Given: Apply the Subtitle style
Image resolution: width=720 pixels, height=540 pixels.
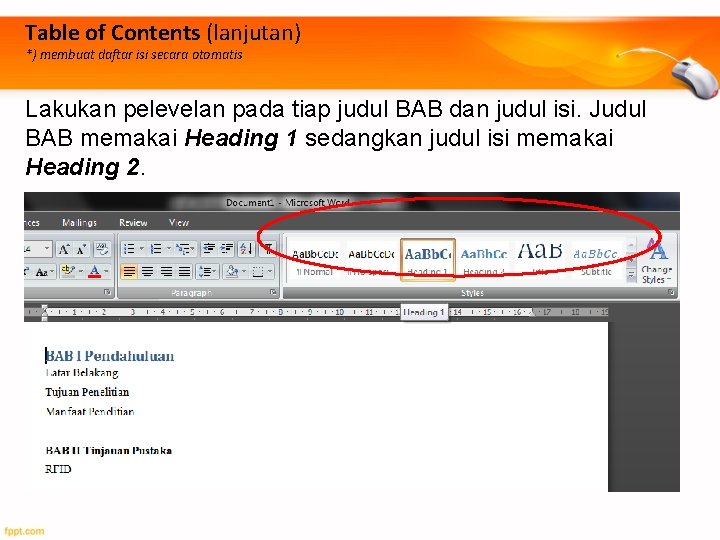Looking at the screenshot, I should [596, 260].
